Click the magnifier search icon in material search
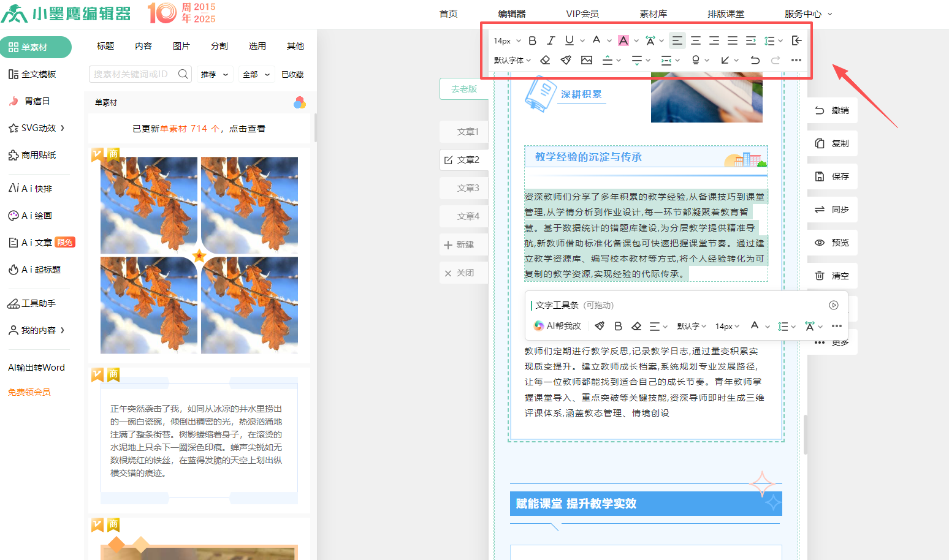949x560 pixels. (x=183, y=74)
